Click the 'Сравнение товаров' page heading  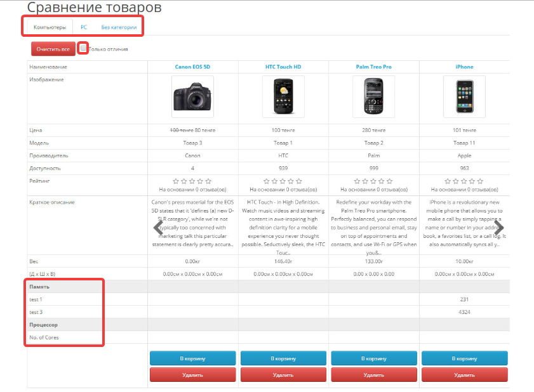pyautogui.click(x=94, y=7)
